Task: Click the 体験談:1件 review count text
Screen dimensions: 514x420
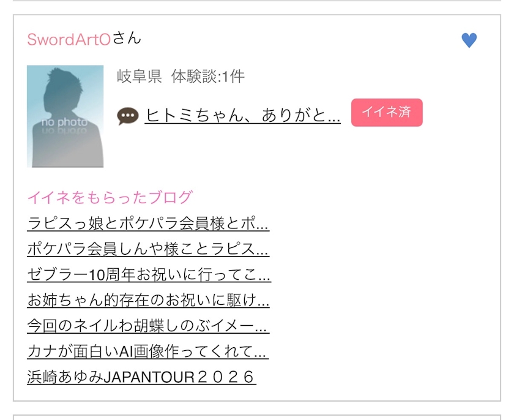Action: 208,77
